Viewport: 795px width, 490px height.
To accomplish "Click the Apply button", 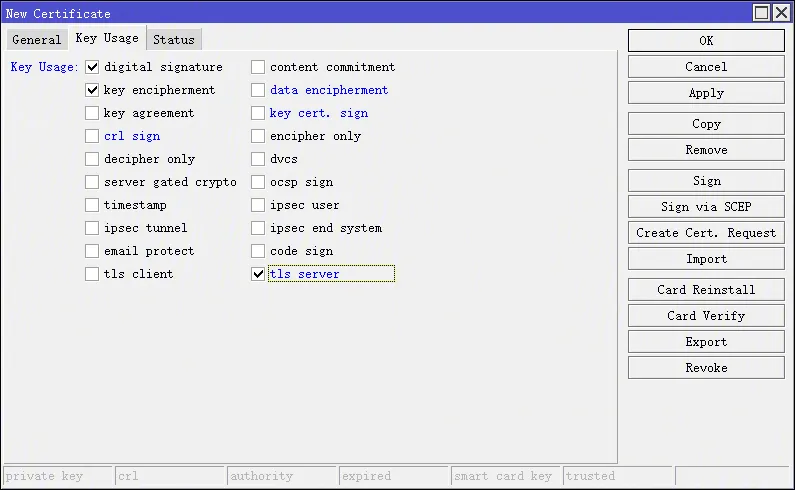I will tap(706, 93).
